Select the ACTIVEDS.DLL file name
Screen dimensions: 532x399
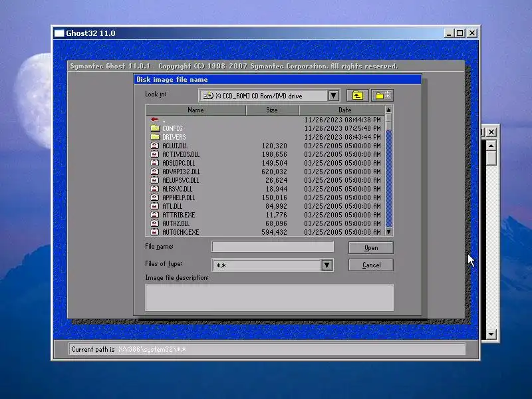point(181,154)
